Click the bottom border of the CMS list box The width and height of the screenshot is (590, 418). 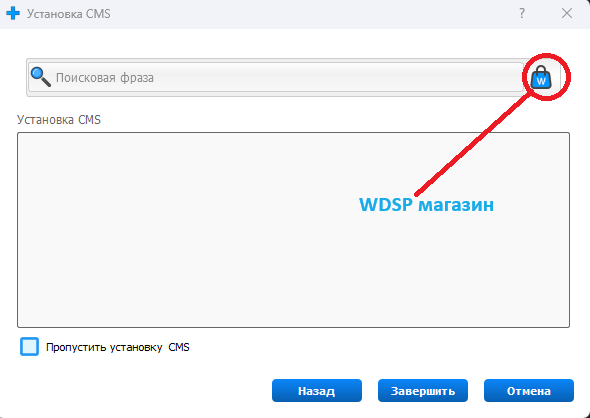(293, 327)
